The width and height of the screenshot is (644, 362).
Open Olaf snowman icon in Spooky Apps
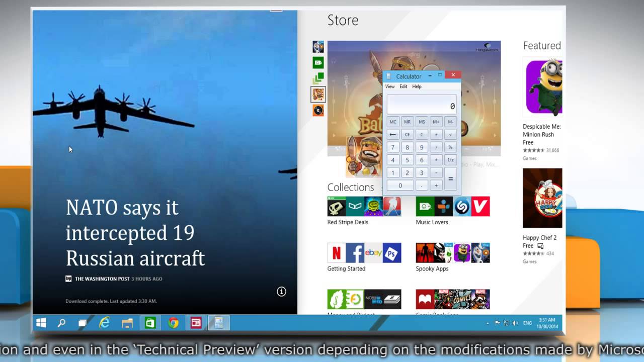point(480,253)
